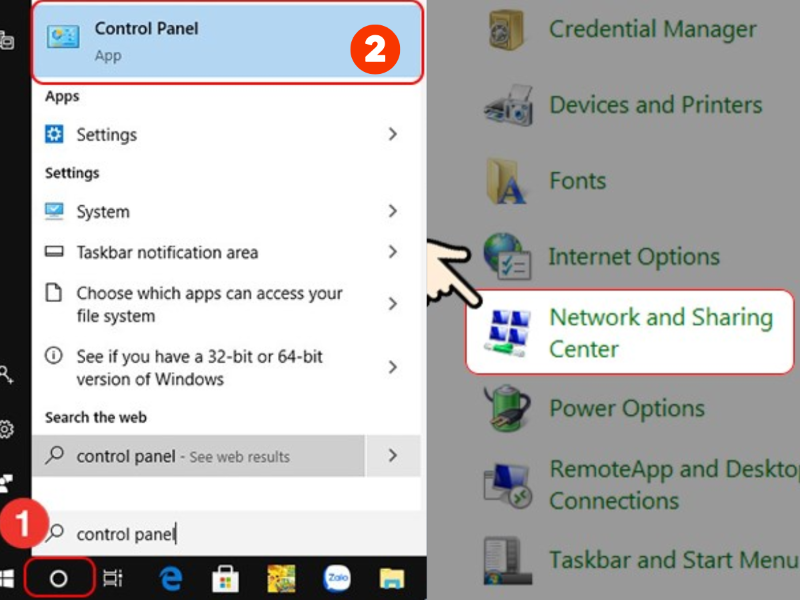Click the Microsoft Store taskbar icon
The image size is (800, 600).
pyautogui.click(x=226, y=578)
